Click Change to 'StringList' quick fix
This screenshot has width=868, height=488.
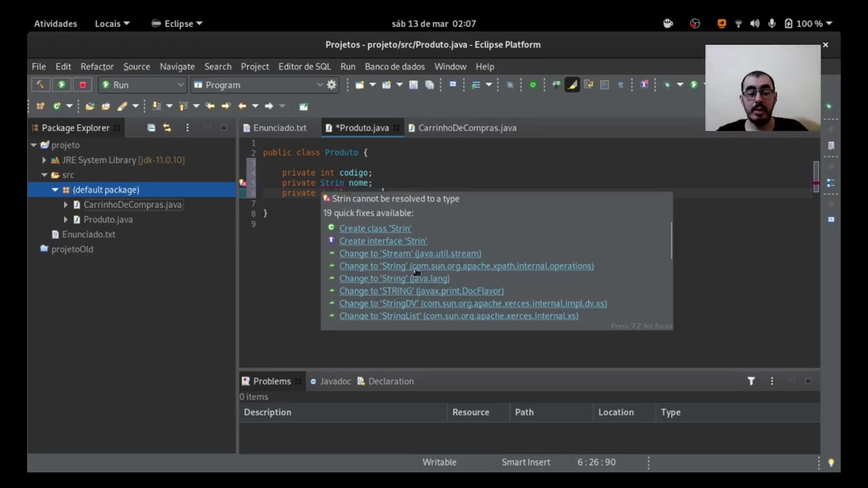pyautogui.click(x=458, y=316)
